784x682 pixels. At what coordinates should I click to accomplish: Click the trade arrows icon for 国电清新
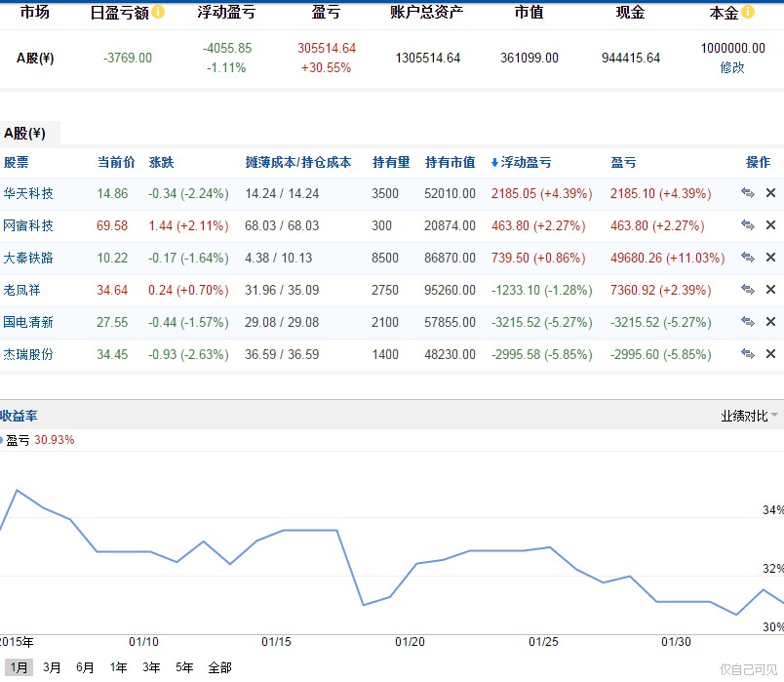(748, 321)
